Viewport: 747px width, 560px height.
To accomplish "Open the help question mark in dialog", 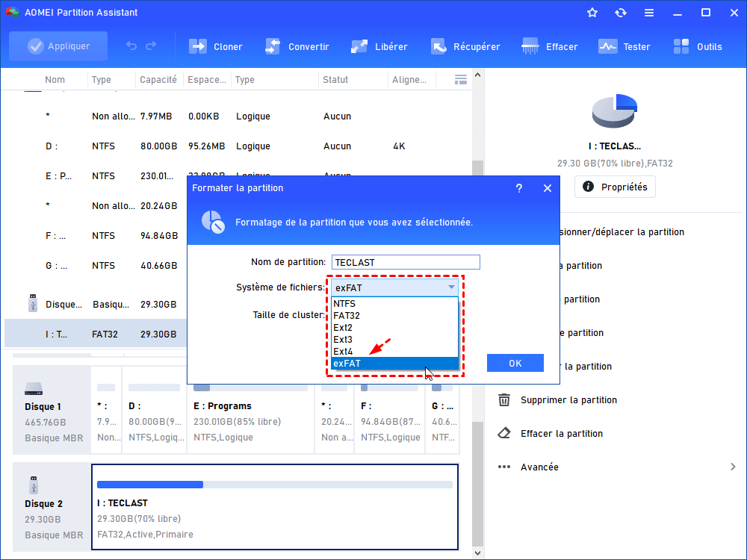I will click(x=519, y=188).
